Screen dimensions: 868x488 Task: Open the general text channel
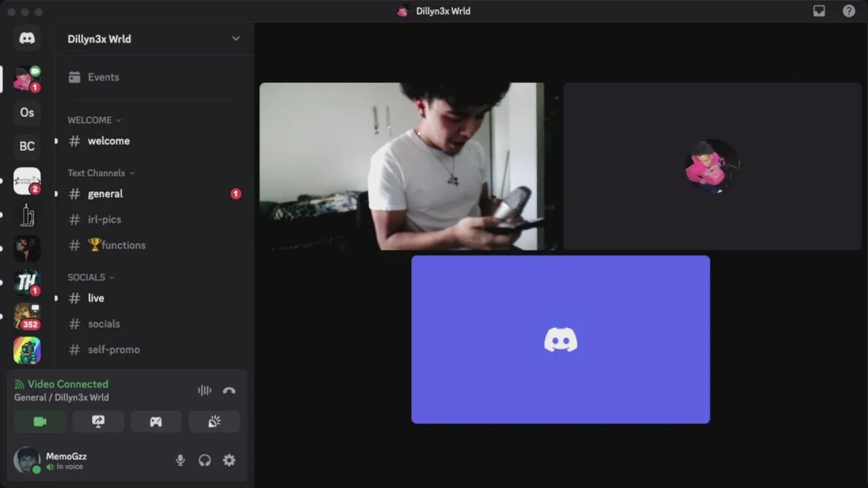[x=154, y=194]
